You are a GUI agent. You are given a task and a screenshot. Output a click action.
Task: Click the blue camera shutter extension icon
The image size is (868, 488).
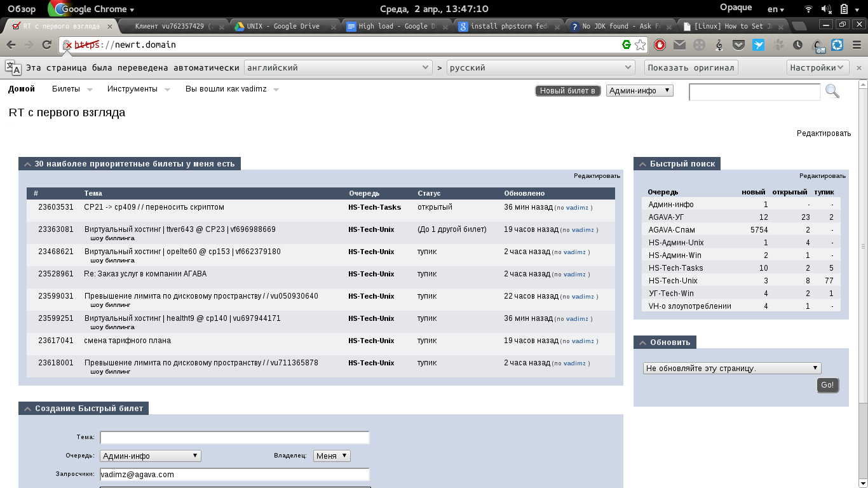(837, 45)
